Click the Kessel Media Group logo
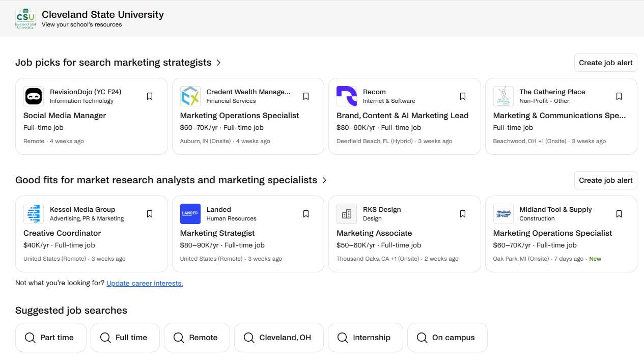Viewport: 644px width, 361px height. [x=34, y=214]
